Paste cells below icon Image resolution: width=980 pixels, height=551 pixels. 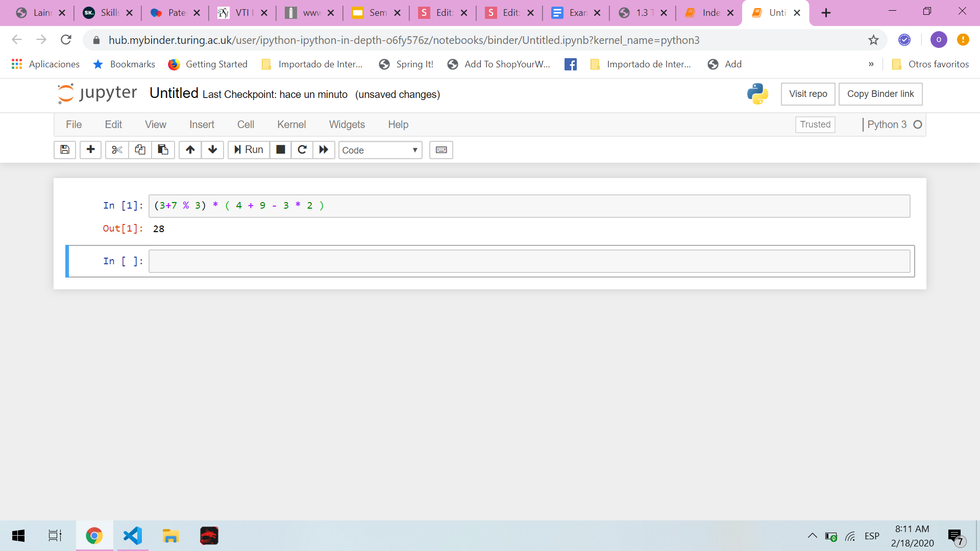163,149
